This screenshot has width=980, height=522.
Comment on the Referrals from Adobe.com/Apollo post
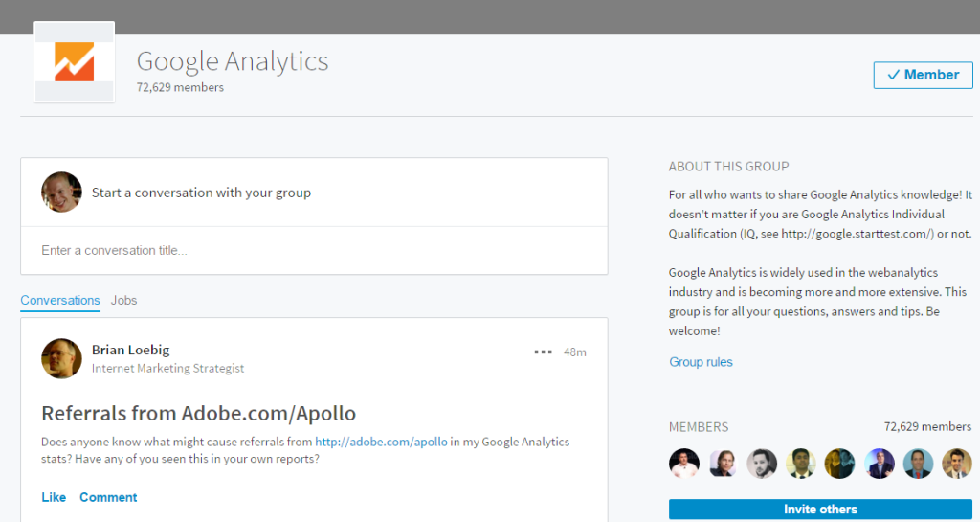108,497
